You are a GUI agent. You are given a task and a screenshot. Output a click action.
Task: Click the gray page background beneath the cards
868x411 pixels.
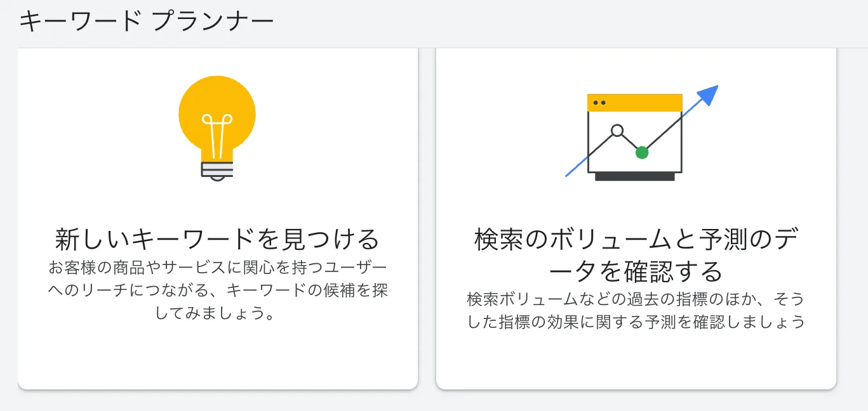coord(434,401)
